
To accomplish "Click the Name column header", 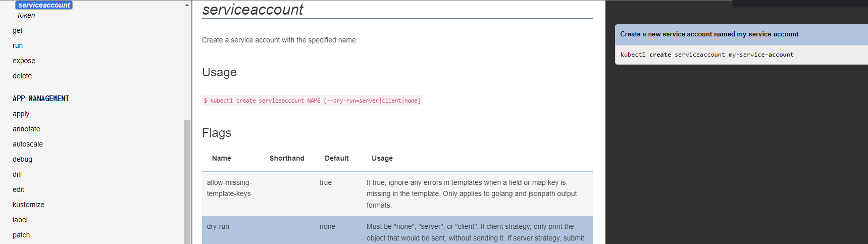I will click(x=222, y=158).
